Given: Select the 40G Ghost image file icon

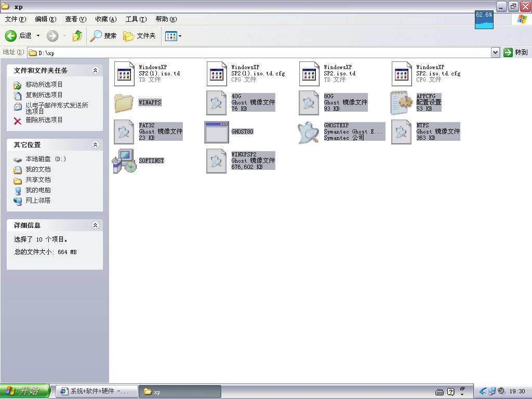Looking at the screenshot, I should tap(217, 102).
